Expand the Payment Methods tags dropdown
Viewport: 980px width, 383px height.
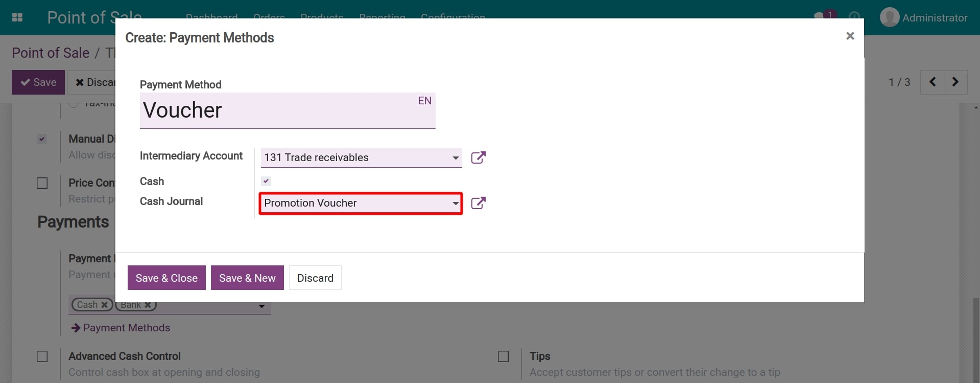261,306
